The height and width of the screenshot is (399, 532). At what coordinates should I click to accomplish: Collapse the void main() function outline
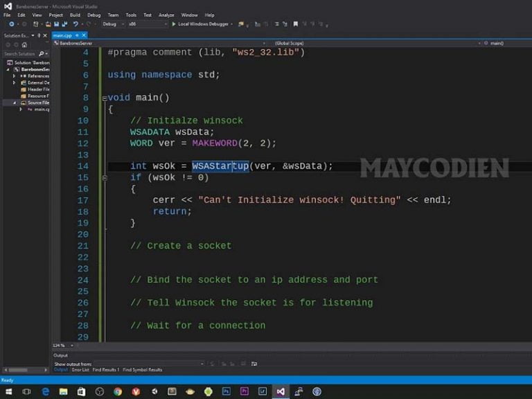[105, 98]
